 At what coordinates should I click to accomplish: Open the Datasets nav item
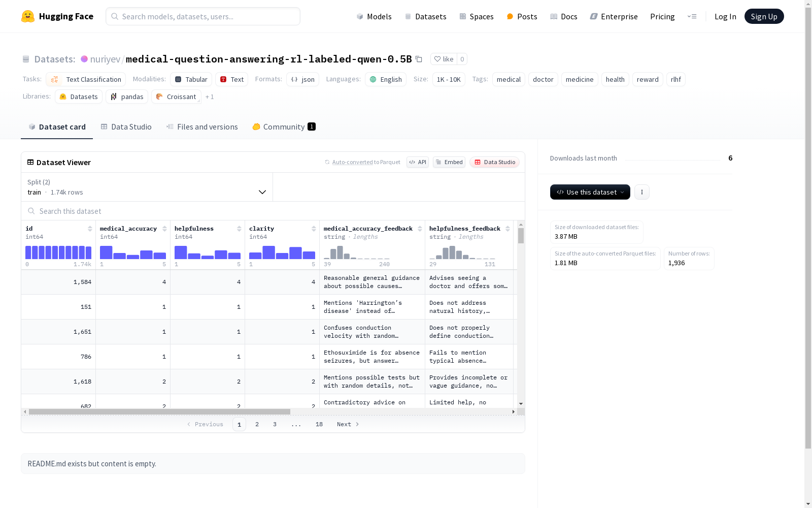425,16
